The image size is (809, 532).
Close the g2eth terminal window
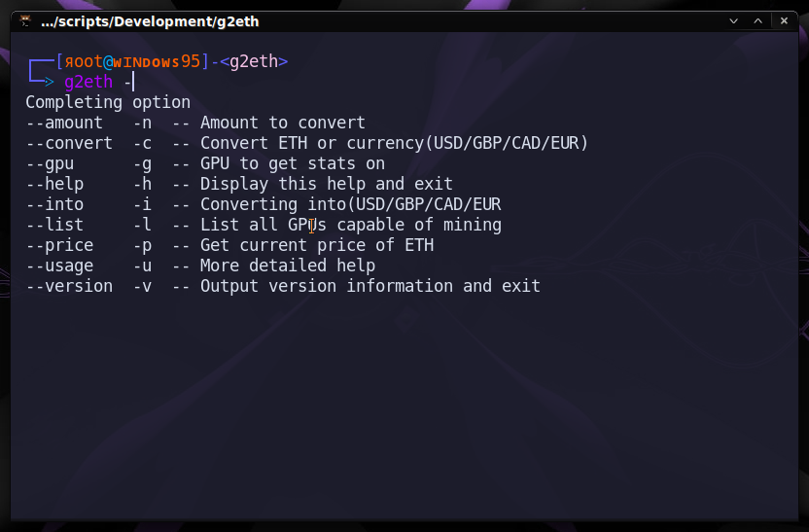784,21
